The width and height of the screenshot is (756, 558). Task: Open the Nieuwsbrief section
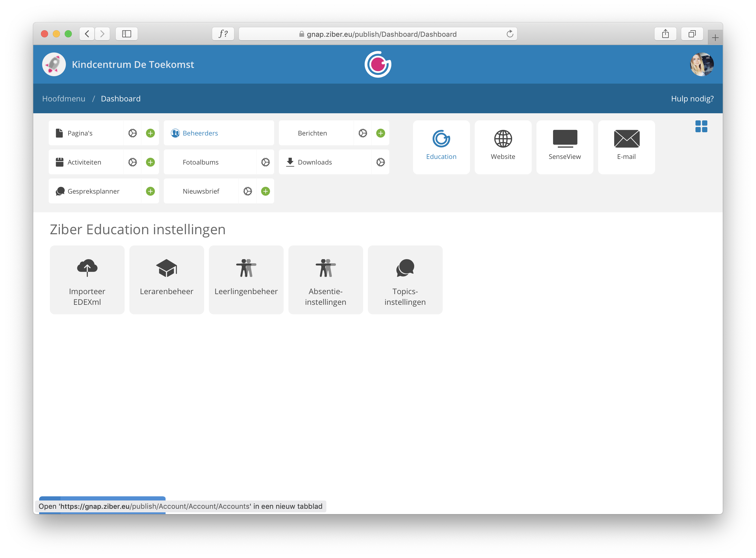click(x=201, y=191)
